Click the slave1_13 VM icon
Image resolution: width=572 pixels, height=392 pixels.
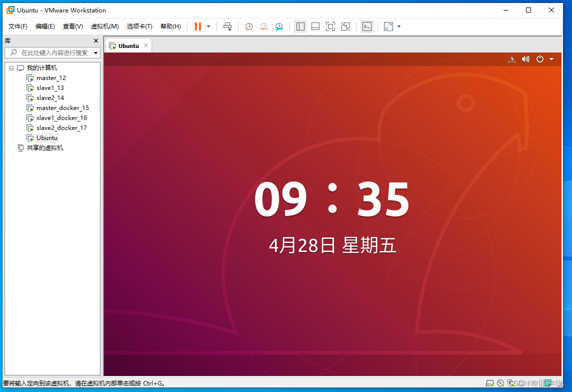(30, 88)
